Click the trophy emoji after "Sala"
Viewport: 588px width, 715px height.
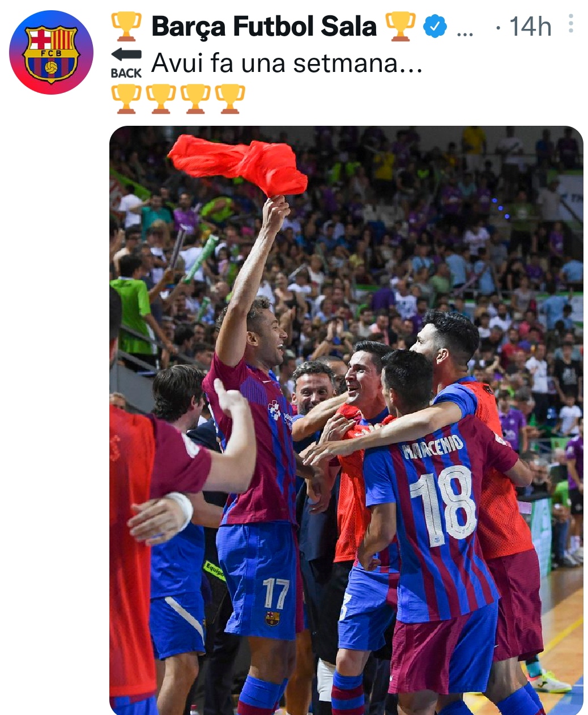[x=400, y=27]
